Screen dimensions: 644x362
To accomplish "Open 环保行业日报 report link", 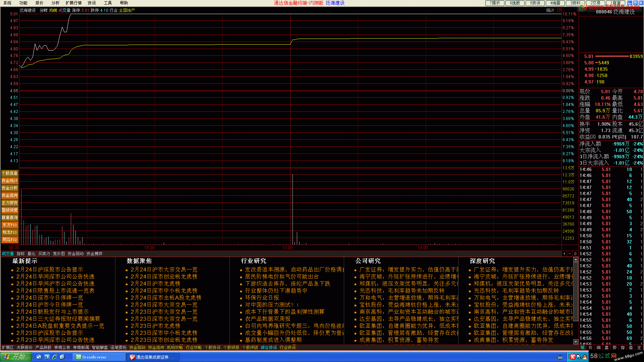I will [x=262, y=298].
